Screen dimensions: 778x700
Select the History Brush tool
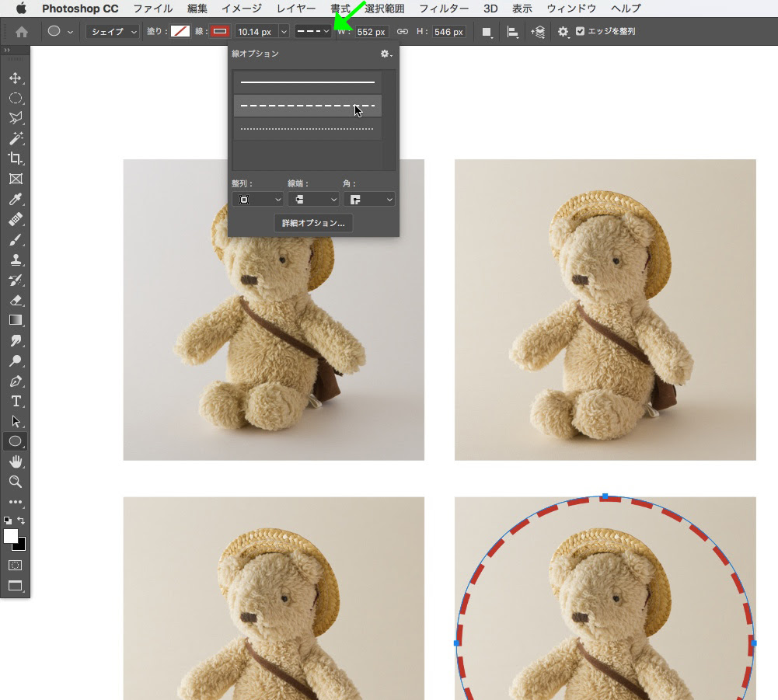pos(16,280)
